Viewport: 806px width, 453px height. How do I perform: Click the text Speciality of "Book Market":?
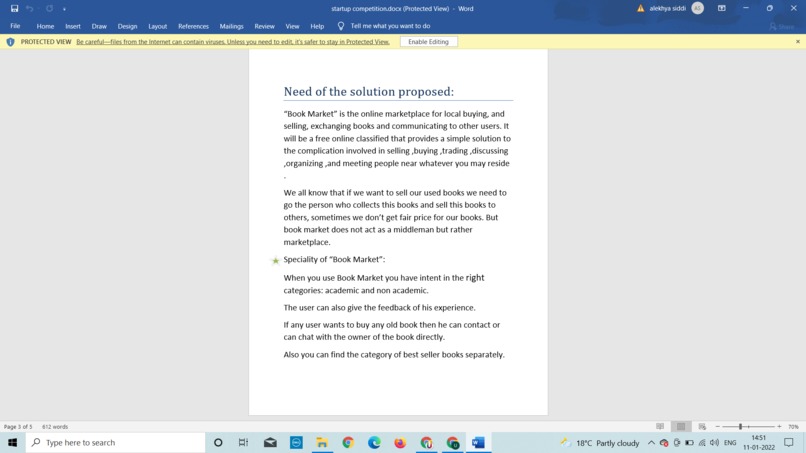[334, 259]
